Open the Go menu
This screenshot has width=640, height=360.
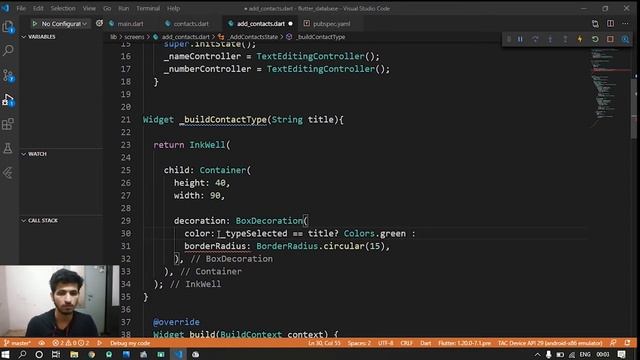(107, 8)
